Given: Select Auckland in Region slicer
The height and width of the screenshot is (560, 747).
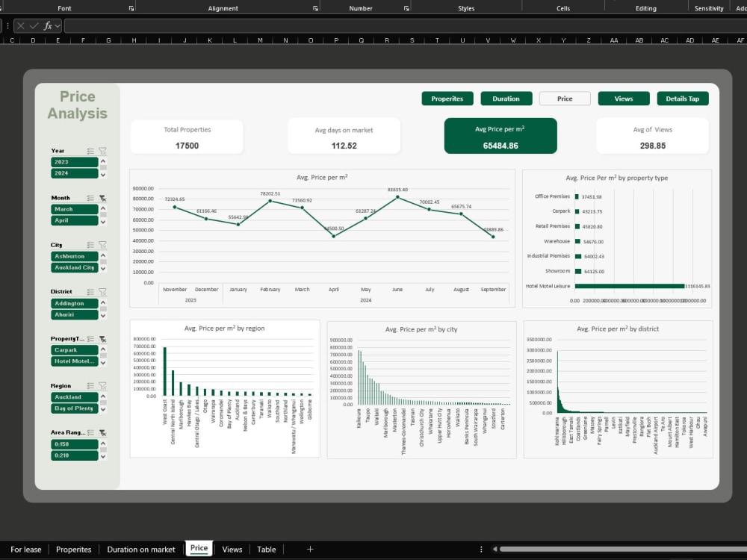Looking at the screenshot, I should 74,397.
